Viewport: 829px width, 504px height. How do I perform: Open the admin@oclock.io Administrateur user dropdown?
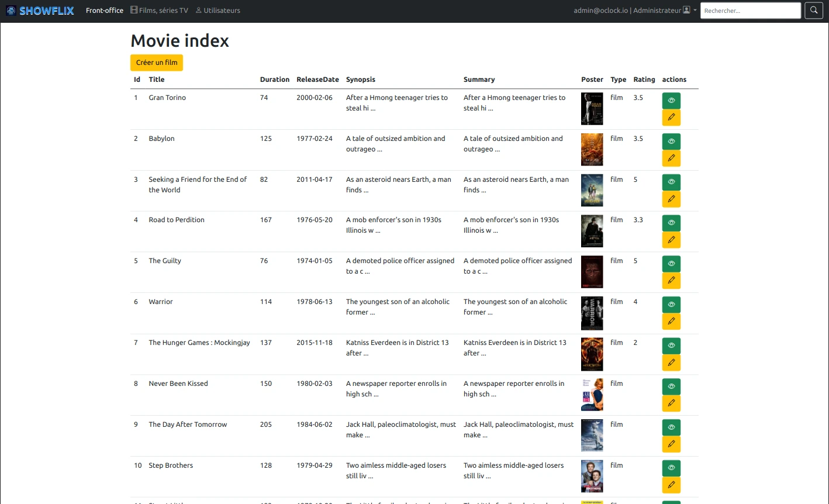tap(635, 11)
